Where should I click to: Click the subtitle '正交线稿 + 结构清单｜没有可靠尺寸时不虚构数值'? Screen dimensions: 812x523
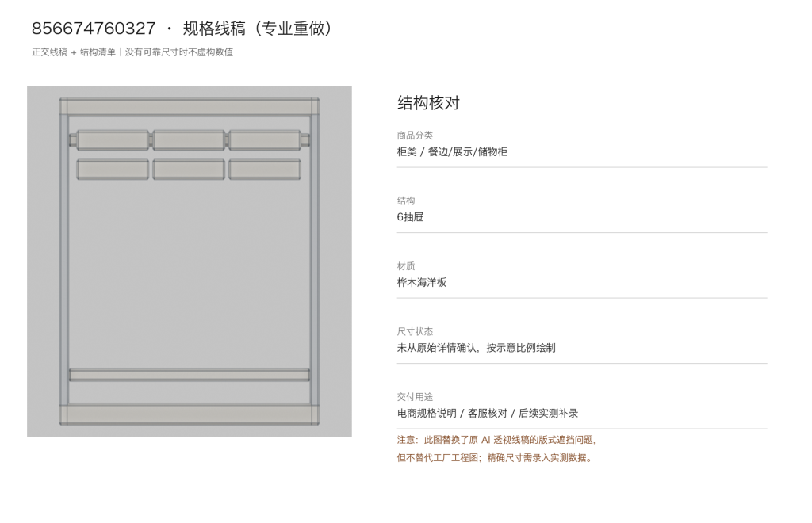point(132,52)
